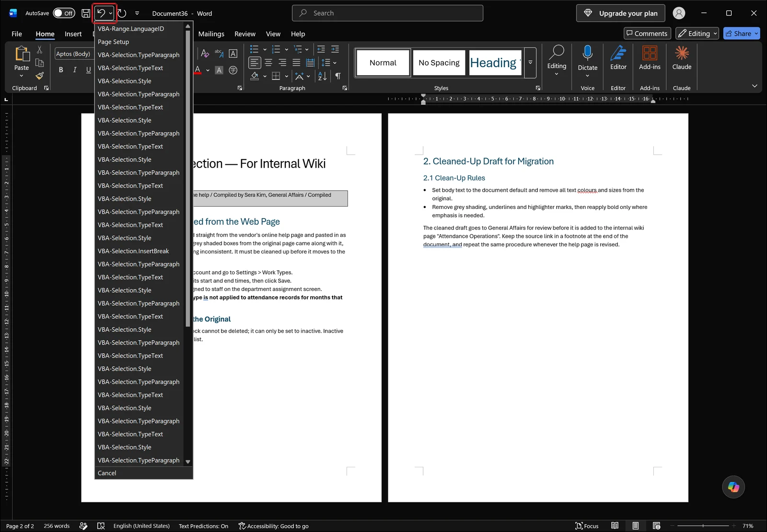Open the Share dropdown arrow
The height and width of the screenshot is (532, 767).
click(x=756, y=34)
